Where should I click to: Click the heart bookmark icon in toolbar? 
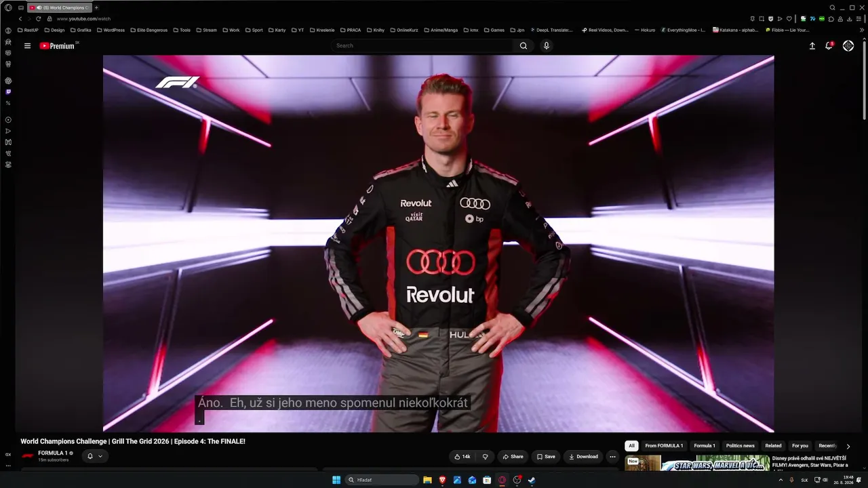[x=789, y=19]
